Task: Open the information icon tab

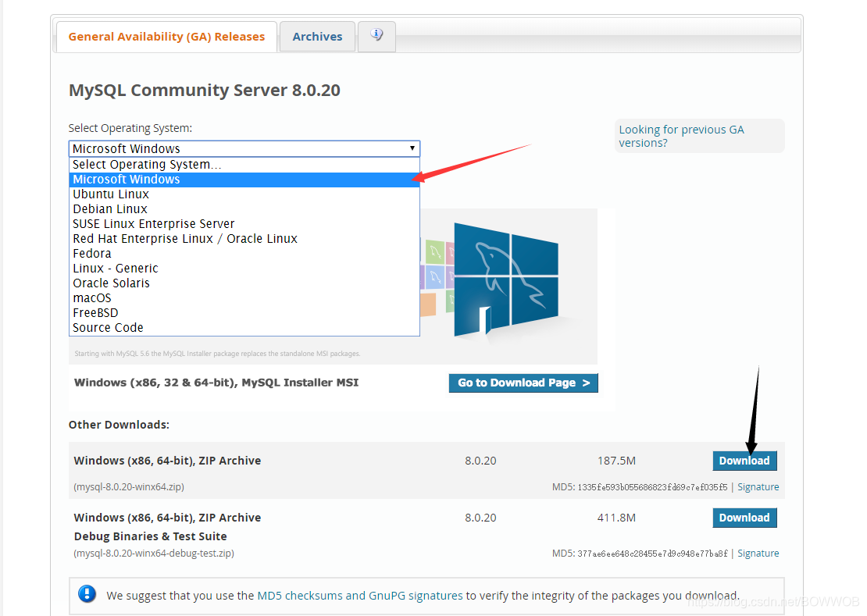Action: 376,37
